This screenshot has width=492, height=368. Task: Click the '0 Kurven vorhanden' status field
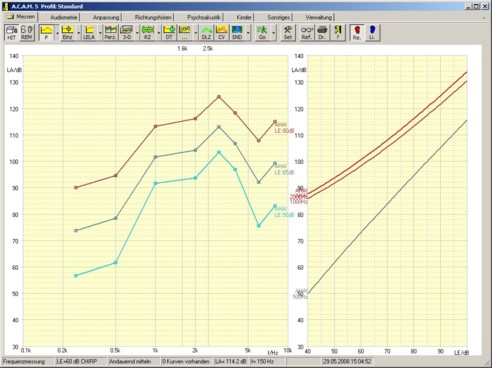pyautogui.click(x=187, y=361)
